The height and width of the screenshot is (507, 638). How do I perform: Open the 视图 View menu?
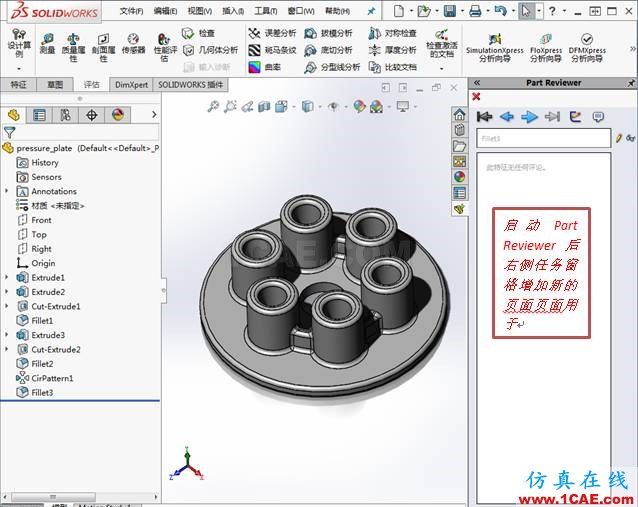pos(200,11)
